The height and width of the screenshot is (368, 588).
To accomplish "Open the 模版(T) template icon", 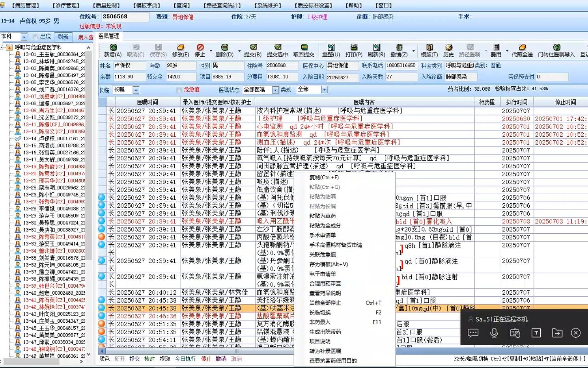I will 429,47.
